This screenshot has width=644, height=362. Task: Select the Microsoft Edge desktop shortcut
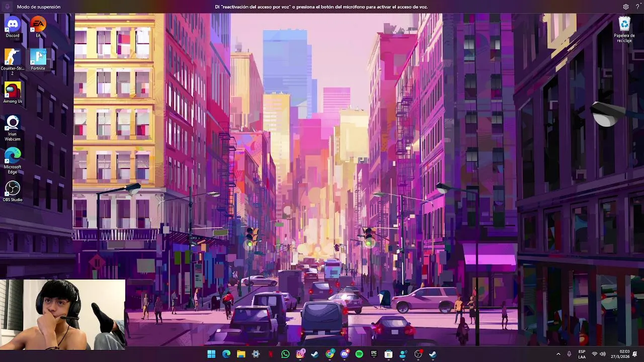tap(13, 161)
